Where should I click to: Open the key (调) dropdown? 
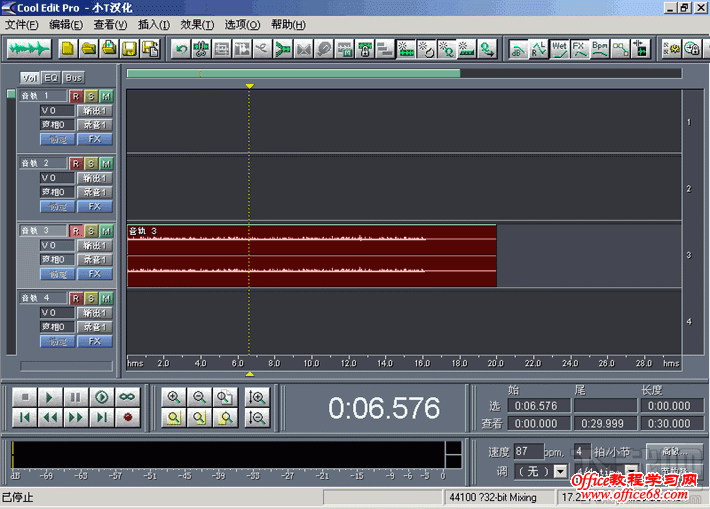pyautogui.click(x=560, y=471)
